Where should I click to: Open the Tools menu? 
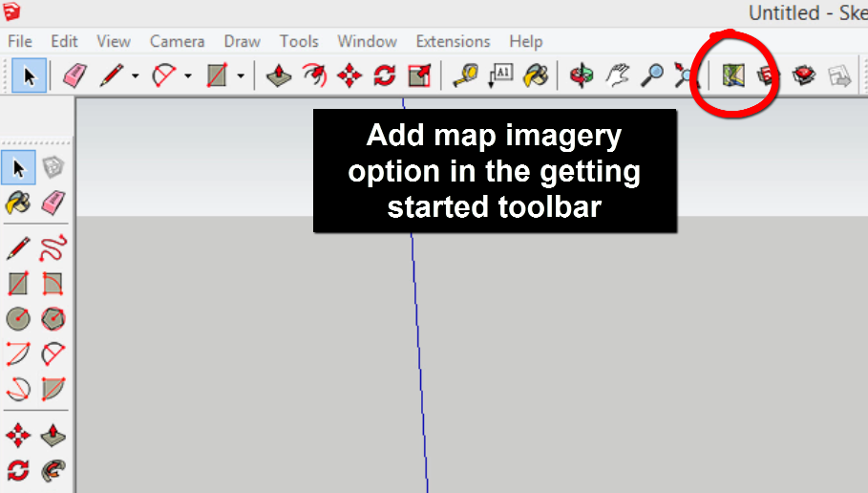point(299,41)
